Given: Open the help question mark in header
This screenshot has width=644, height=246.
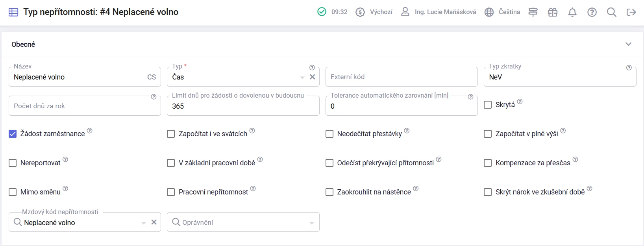Looking at the screenshot, I should (x=592, y=12).
